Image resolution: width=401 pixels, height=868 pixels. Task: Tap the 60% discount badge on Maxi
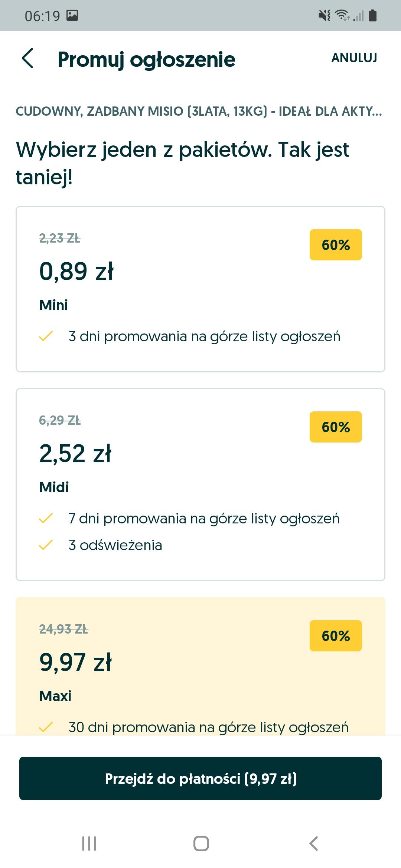click(x=336, y=636)
